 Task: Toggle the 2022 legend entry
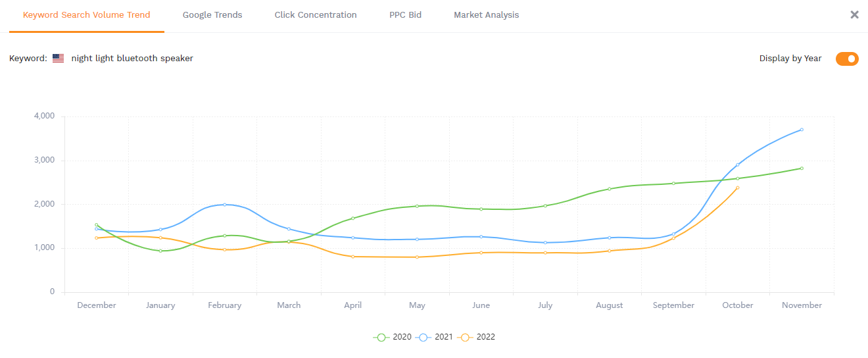(477, 337)
